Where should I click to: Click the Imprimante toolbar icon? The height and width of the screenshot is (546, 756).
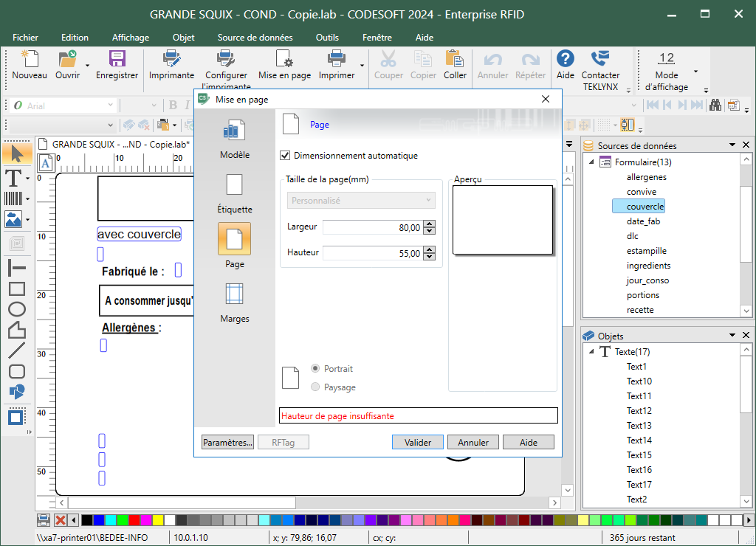point(171,59)
